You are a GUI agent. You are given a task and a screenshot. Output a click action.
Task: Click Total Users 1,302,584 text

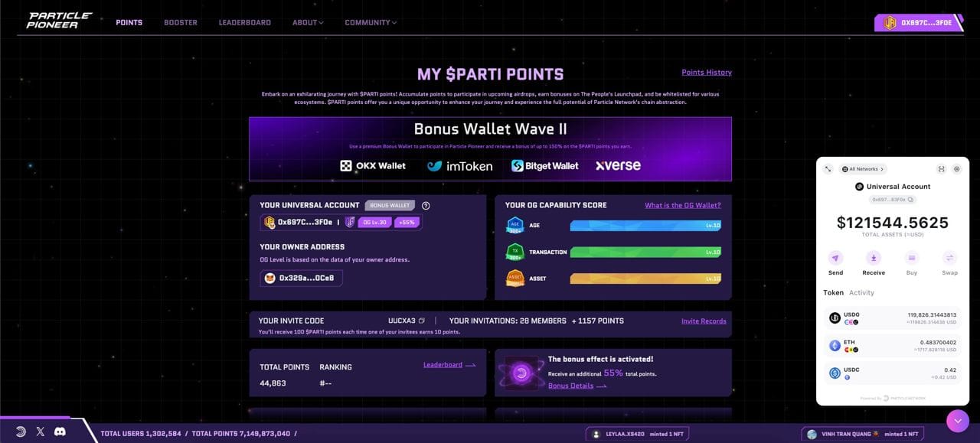pyautogui.click(x=141, y=434)
